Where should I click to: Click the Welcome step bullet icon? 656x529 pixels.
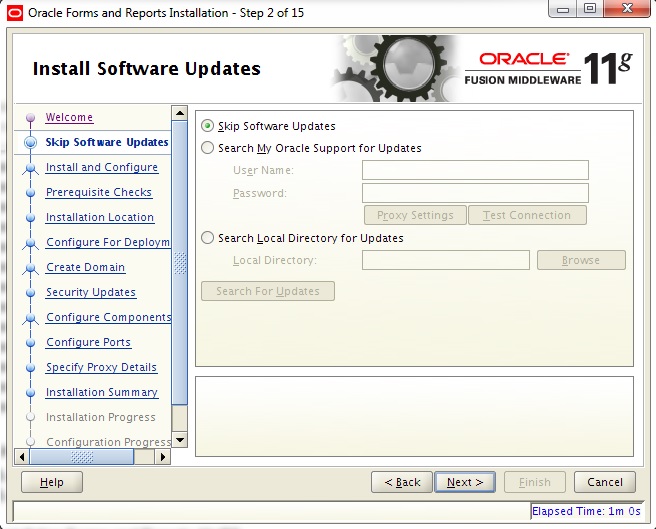click(x=30, y=118)
